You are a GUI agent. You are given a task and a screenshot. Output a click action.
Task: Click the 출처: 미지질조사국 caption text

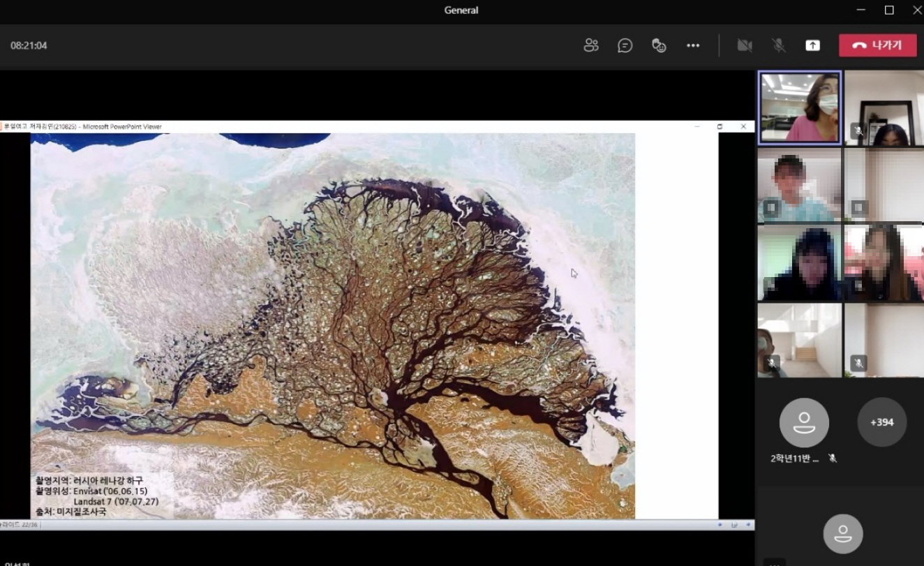[x=71, y=512]
